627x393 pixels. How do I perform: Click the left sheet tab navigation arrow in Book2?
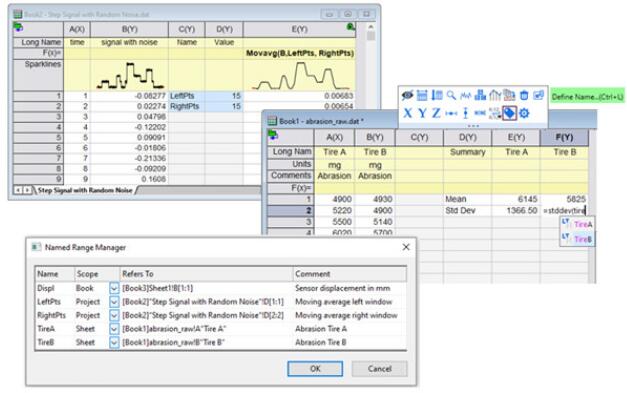[18, 190]
